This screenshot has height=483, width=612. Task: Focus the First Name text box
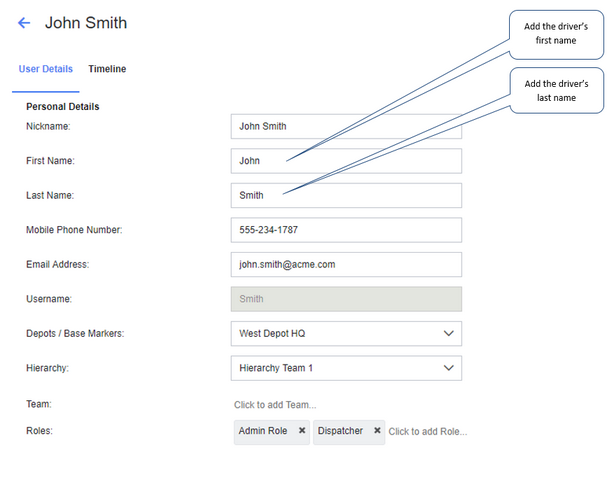346,161
